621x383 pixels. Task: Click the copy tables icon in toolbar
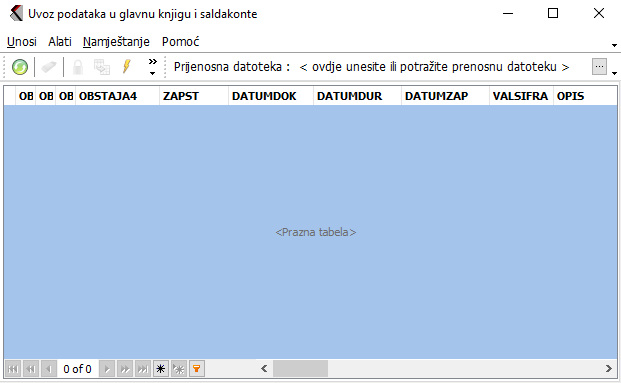click(102, 67)
